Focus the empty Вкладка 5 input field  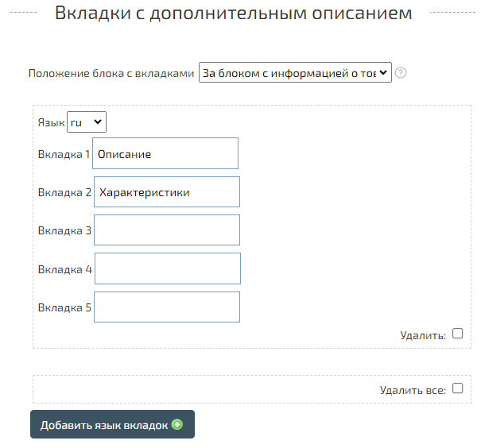pyautogui.click(x=167, y=307)
